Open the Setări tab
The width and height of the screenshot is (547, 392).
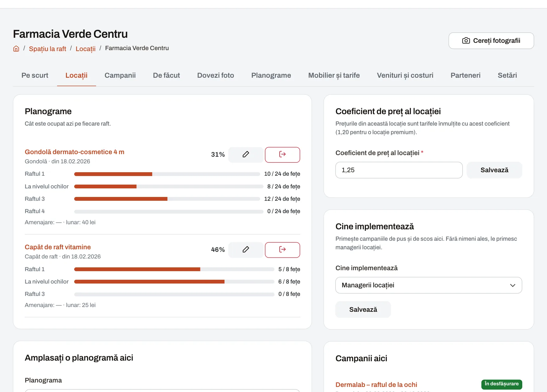pos(507,75)
